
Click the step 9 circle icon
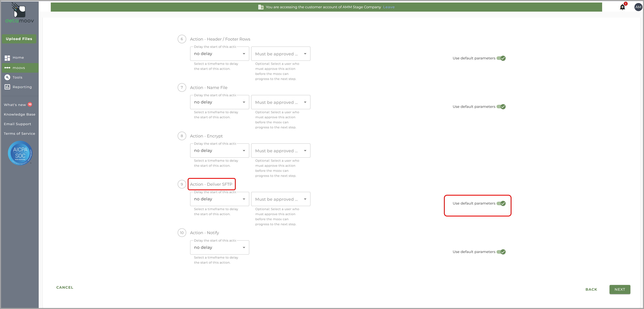pos(182,184)
